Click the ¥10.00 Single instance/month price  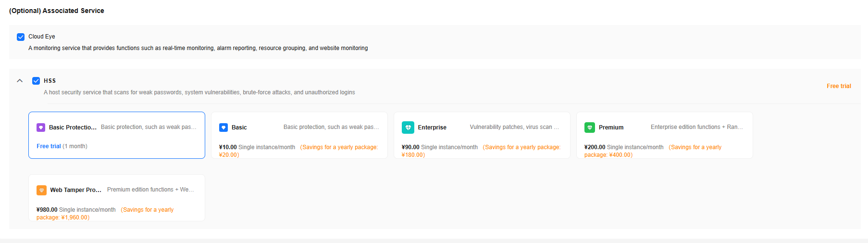pyautogui.click(x=257, y=147)
